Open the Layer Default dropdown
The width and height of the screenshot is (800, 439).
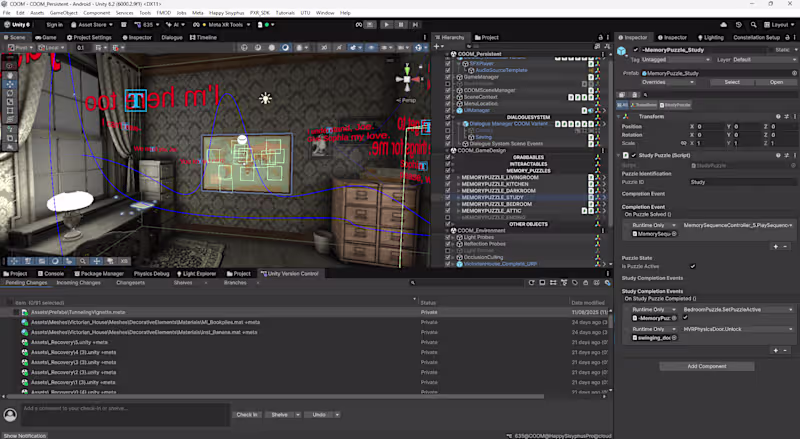pyautogui.click(x=764, y=60)
